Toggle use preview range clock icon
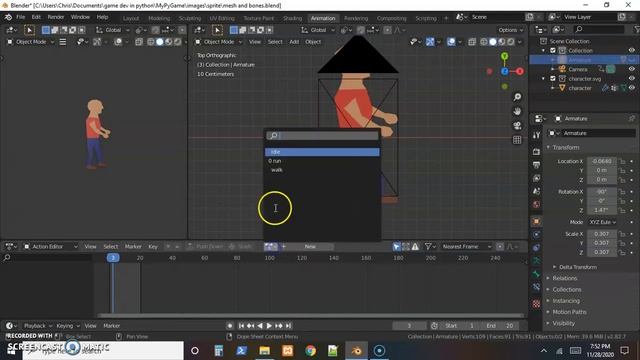This screenshot has width=640, height=360. point(434,326)
